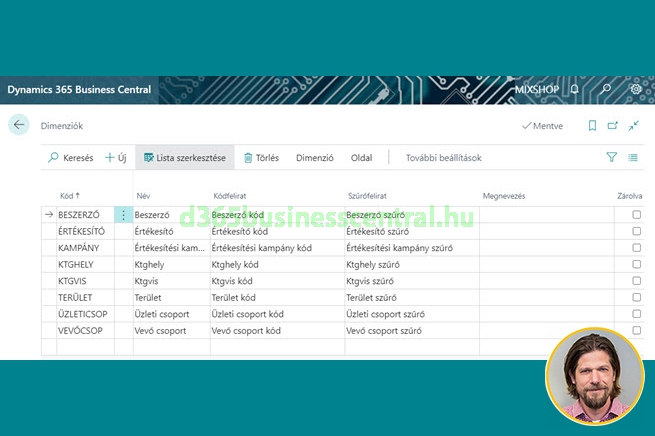Open settings gear icon
The height and width of the screenshot is (436, 655).
636,90
